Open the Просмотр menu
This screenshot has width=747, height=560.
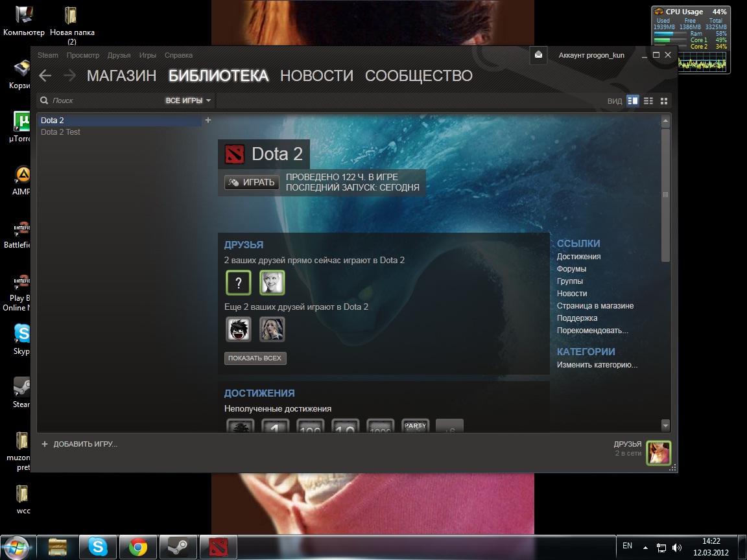coord(83,55)
